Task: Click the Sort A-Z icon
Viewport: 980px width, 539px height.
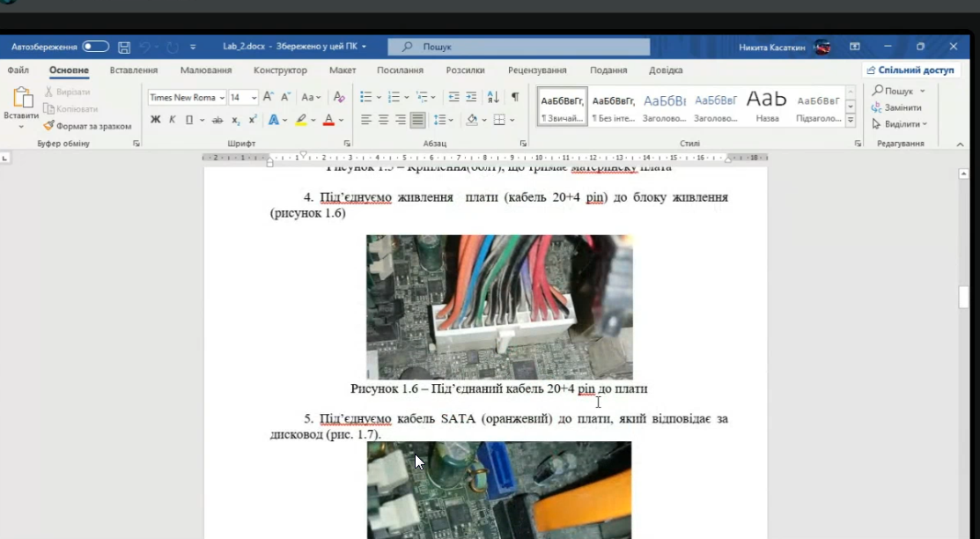Action: [x=493, y=97]
